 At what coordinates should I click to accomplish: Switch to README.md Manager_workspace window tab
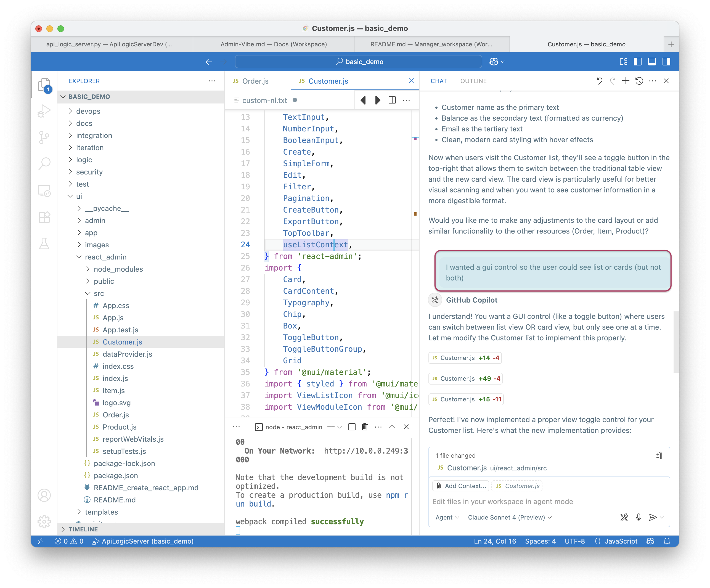pyautogui.click(x=431, y=44)
